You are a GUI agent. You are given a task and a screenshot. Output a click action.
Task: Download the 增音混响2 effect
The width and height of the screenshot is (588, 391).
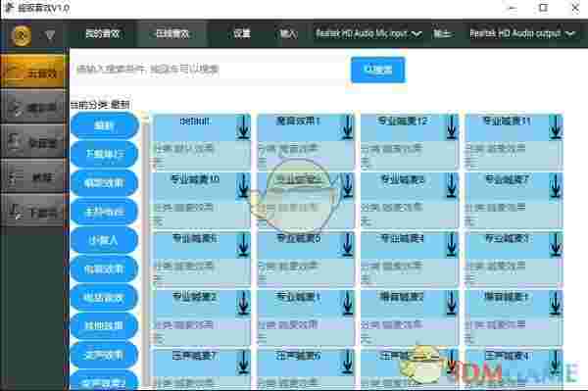pos(452,303)
